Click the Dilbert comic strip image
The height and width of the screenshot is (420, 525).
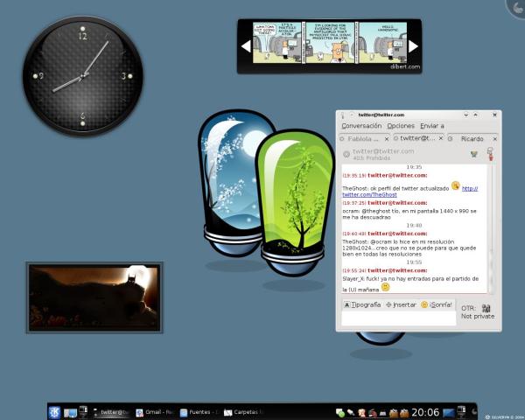[x=330, y=42]
